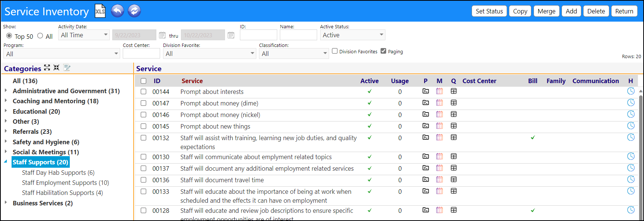The image size is (644, 221).
Task: View history clock for service 00132
Action: (631, 137)
